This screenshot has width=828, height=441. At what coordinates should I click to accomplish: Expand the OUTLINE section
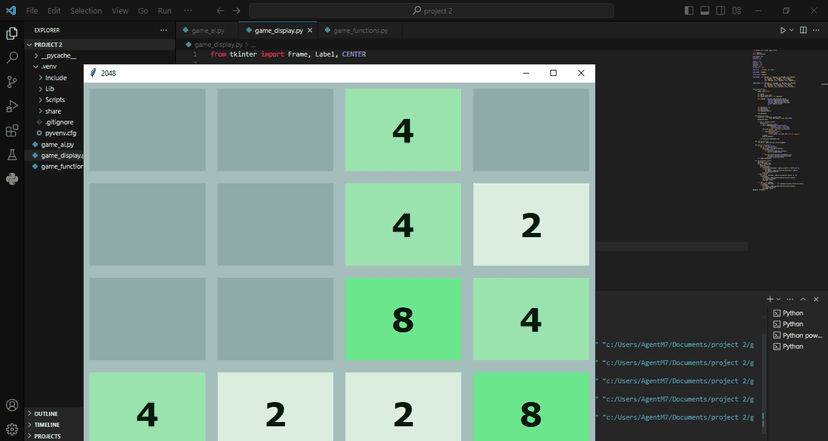click(x=45, y=414)
